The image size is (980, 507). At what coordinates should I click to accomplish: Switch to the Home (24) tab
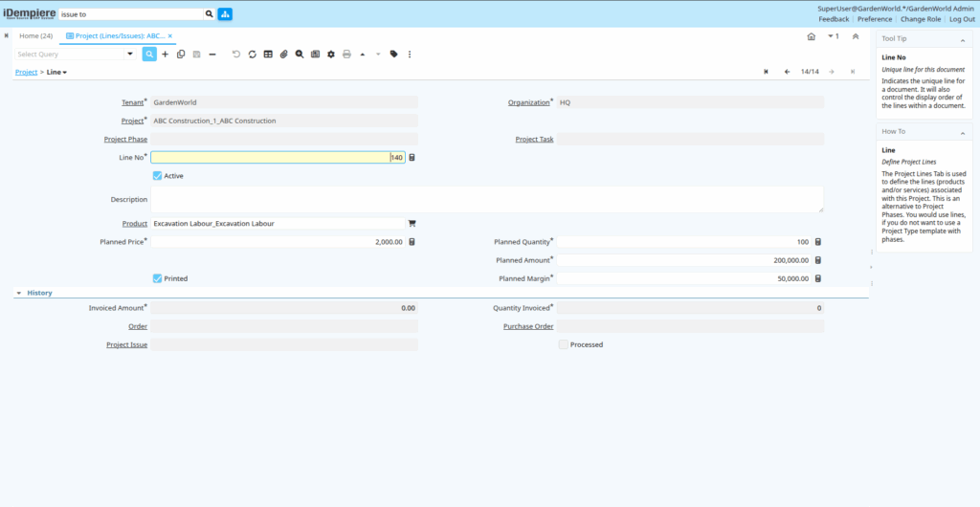coord(35,35)
